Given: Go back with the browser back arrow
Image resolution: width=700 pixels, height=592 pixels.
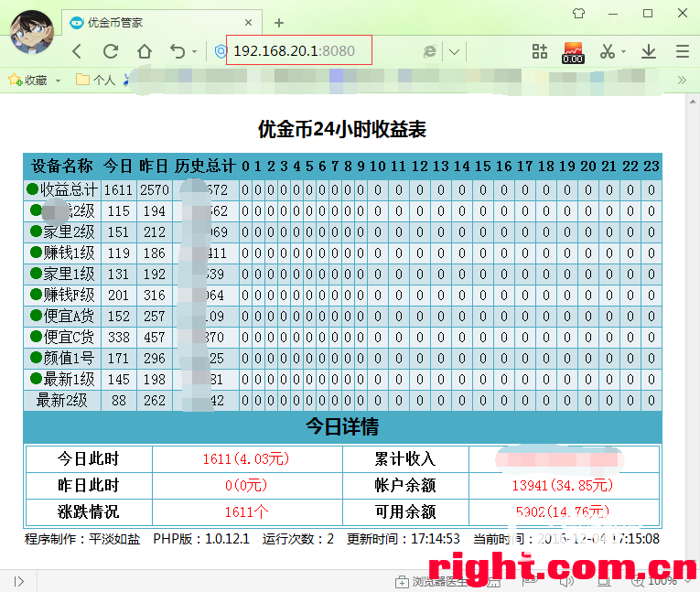Looking at the screenshot, I should [77, 51].
